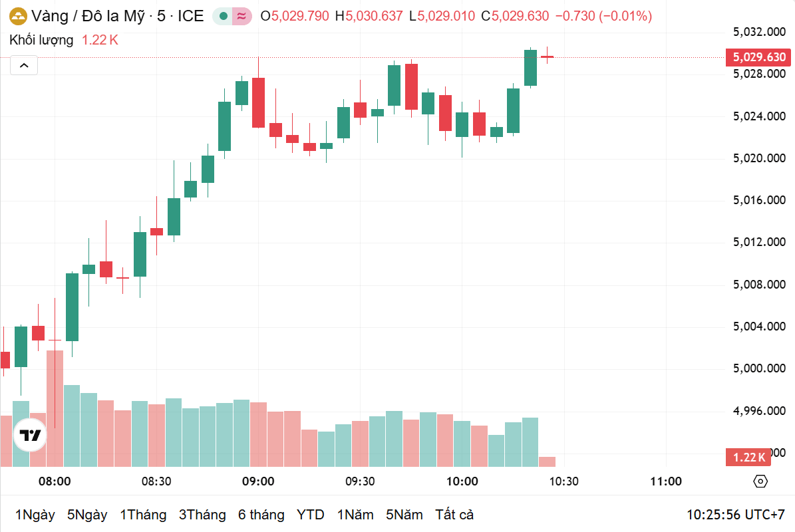Click the green market status dot
Viewport: 795px width, 532px height.
pyautogui.click(x=223, y=16)
